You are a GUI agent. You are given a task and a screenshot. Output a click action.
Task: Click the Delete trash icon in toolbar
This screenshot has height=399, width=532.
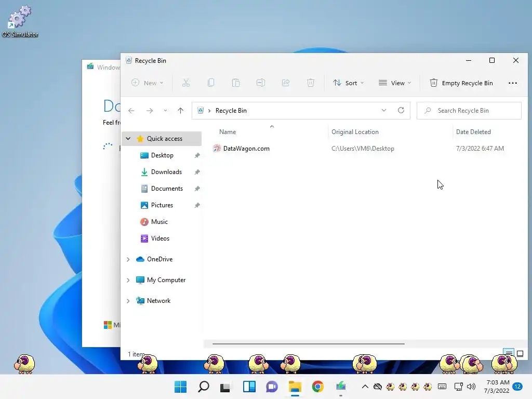(x=311, y=83)
